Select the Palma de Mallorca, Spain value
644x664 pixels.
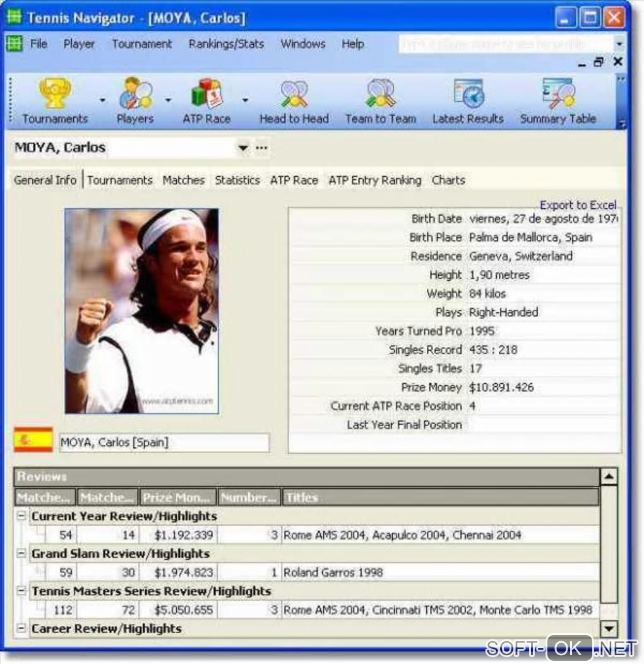coord(530,237)
